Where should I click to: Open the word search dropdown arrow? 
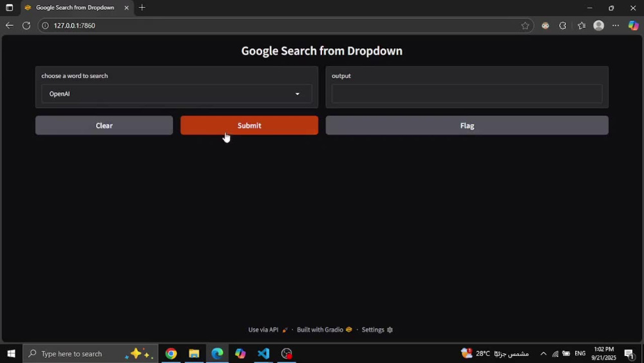298,93
